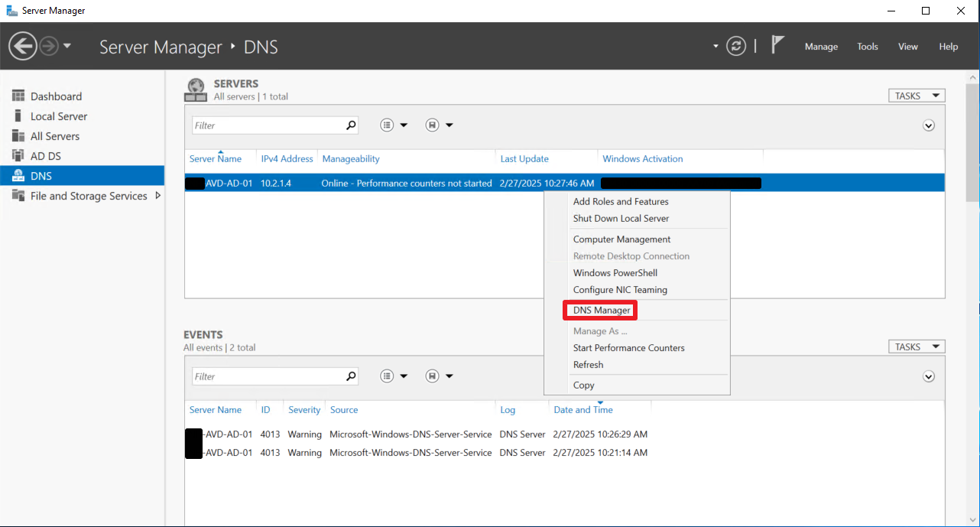Click the All Servers icon

pyautogui.click(x=18, y=135)
